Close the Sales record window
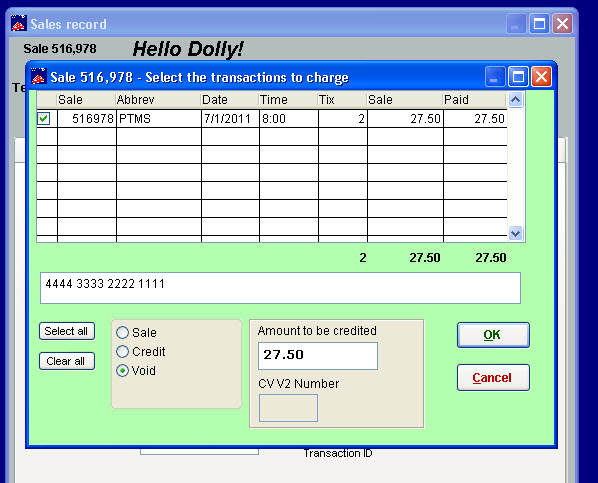The image size is (598, 483). (x=563, y=24)
